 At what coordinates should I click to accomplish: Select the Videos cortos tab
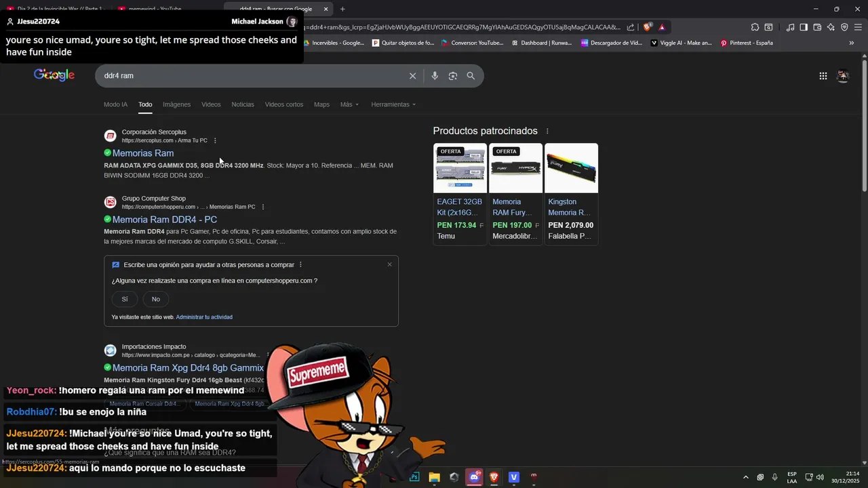[x=284, y=104]
